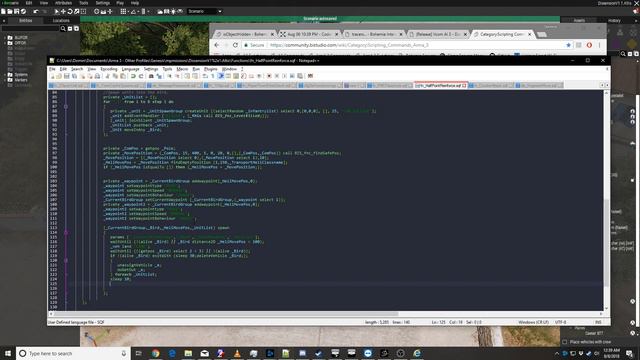Toggle Notepad++ indent guide toolbar button

pyautogui.click(x=221, y=76)
